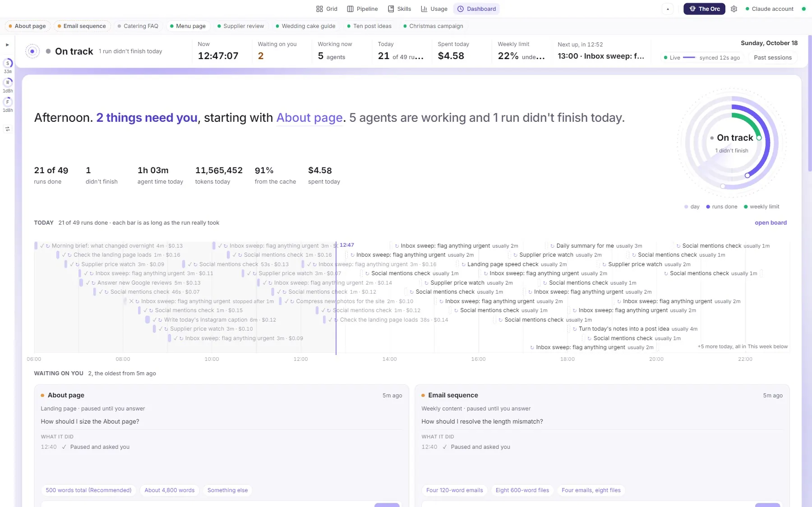Click the S session ring in sidebar

(8, 64)
